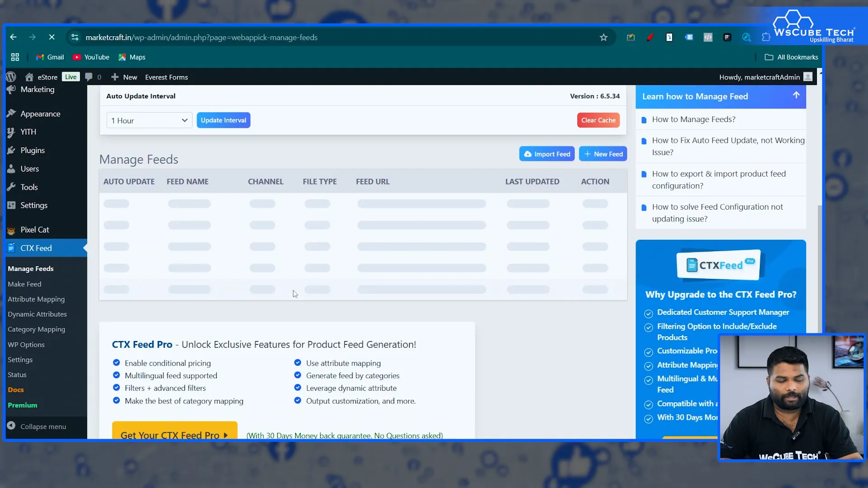The width and height of the screenshot is (868, 488).
Task: Click the CTXFeed Pro logo
Action: click(721, 265)
